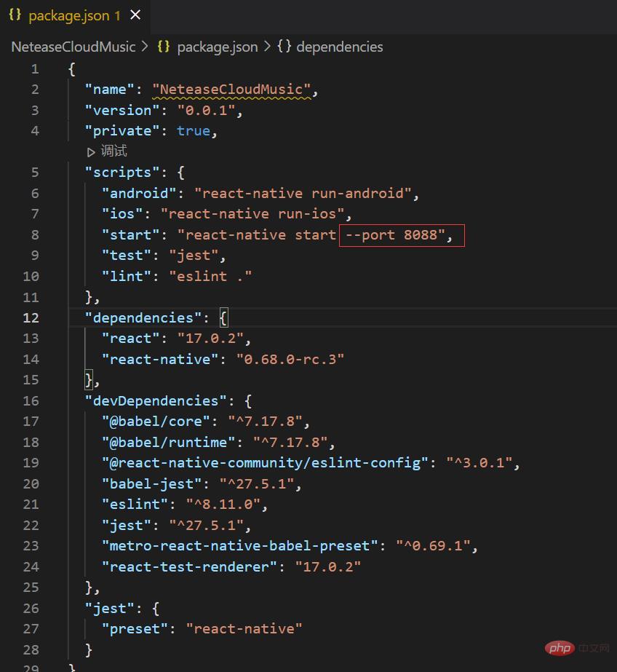Open the NeteaseCloudMusic breadcrumb folder
Viewport: 617px width, 672px height.
coord(73,47)
